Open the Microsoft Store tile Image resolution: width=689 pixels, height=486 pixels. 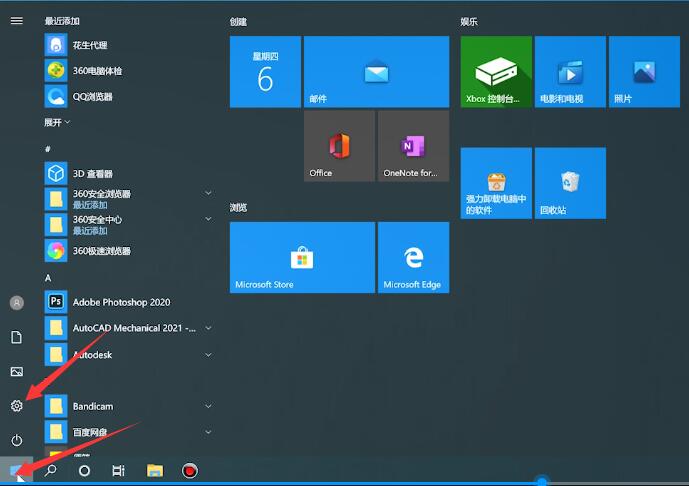[x=302, y=258]
